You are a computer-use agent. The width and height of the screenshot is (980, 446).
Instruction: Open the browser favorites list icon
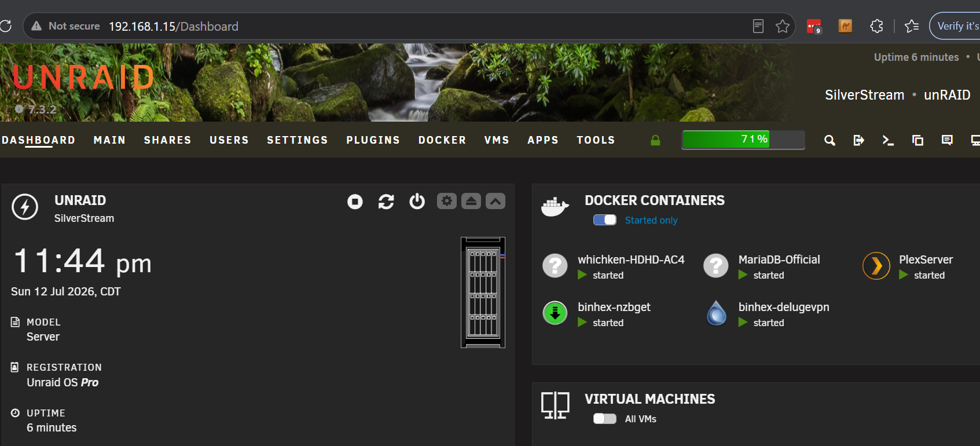(912, 26)
